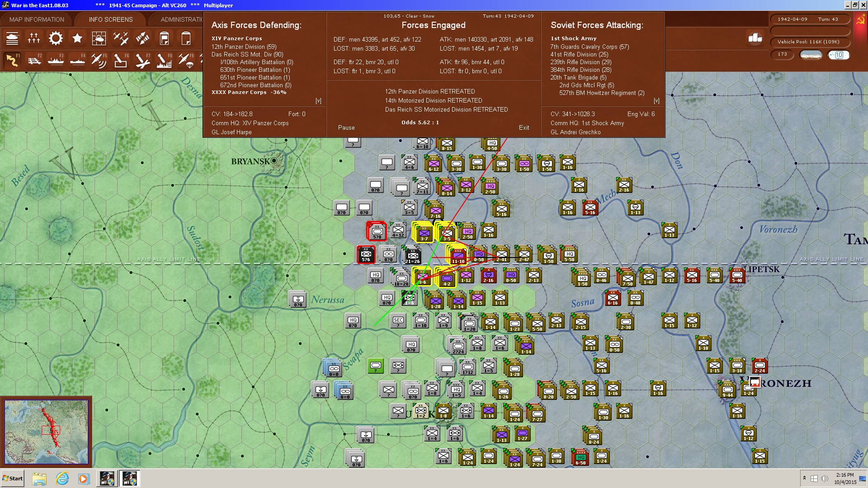Screen dimensions: 868x488
Task: Select the 2224 stacked unit counter
Action: 458,346
